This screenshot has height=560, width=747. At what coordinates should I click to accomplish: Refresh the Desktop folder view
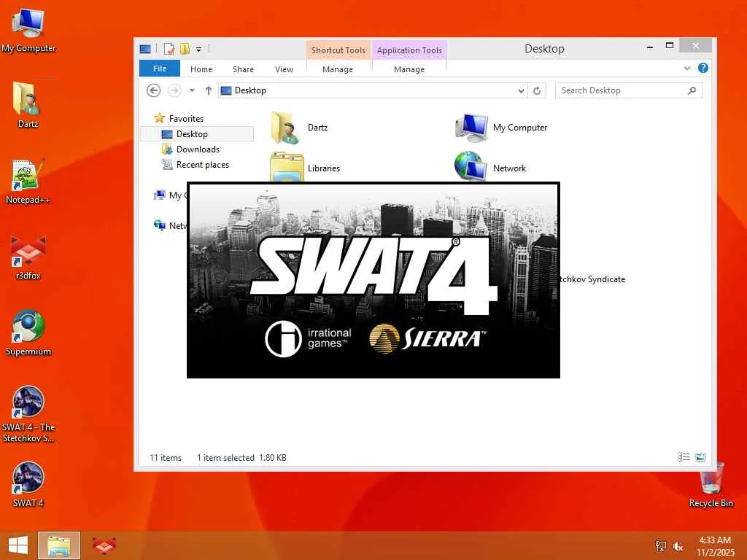point(537,90)
